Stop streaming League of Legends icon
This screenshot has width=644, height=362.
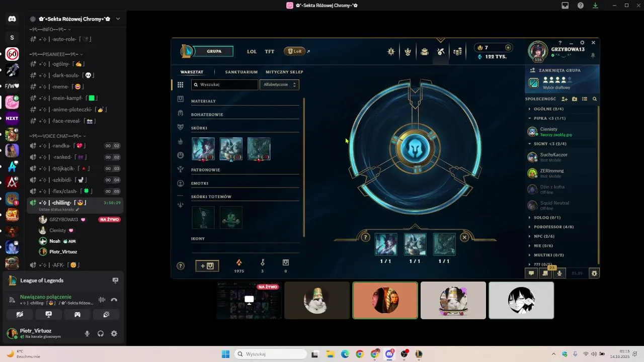[115, 281]
